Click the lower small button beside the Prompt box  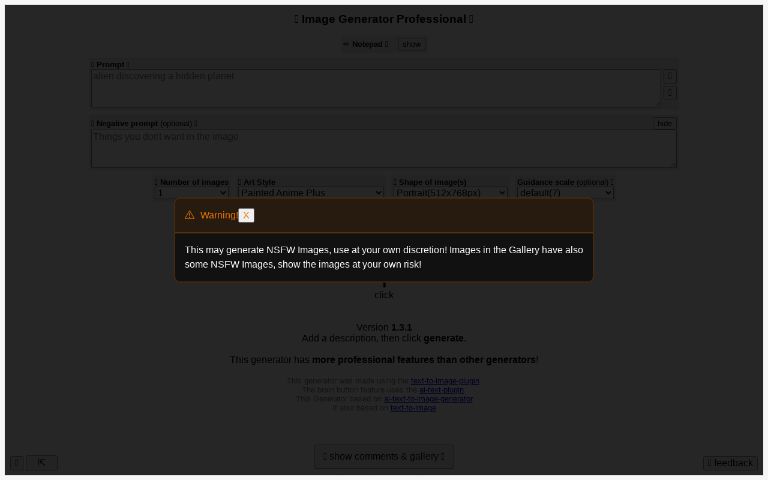670,92
